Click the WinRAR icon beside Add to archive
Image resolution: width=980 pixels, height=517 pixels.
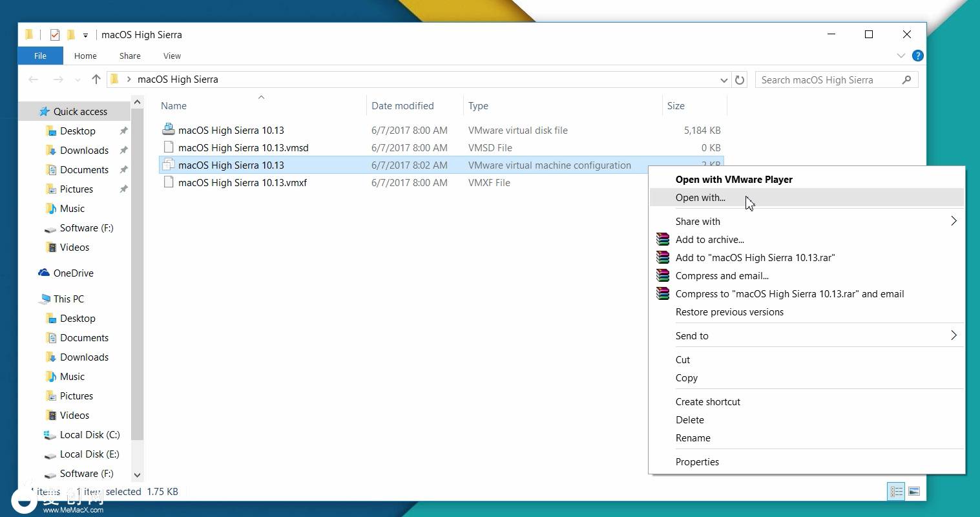coord(663,239)
